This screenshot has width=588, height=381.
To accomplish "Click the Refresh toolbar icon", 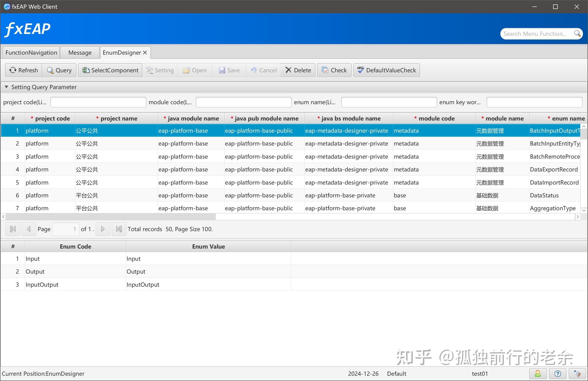I will click(13, 70).
